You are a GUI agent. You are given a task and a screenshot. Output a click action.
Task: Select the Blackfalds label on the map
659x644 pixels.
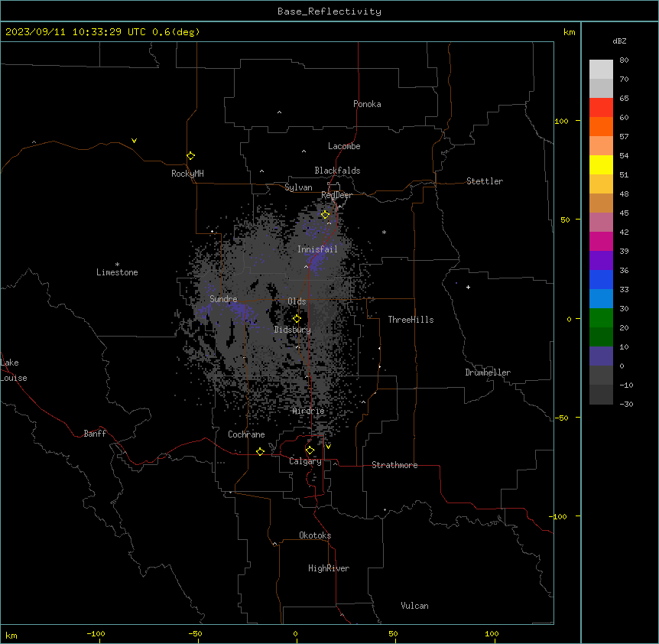coord(337,171)
